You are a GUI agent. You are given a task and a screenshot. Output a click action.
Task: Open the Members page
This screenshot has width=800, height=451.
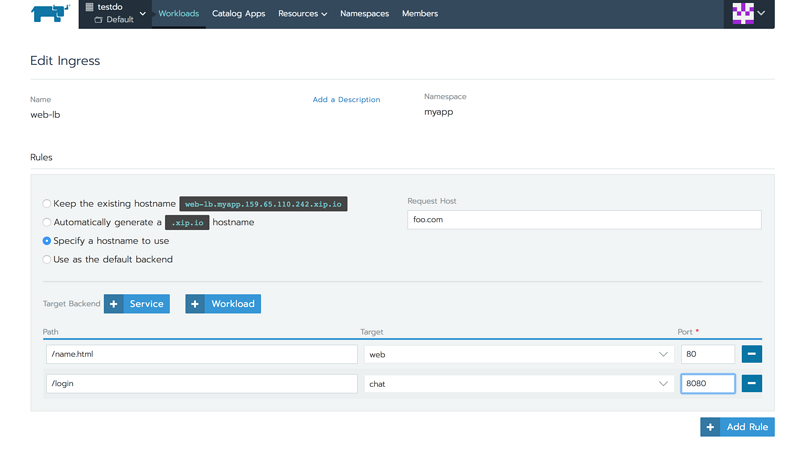(x=420, y=14)
